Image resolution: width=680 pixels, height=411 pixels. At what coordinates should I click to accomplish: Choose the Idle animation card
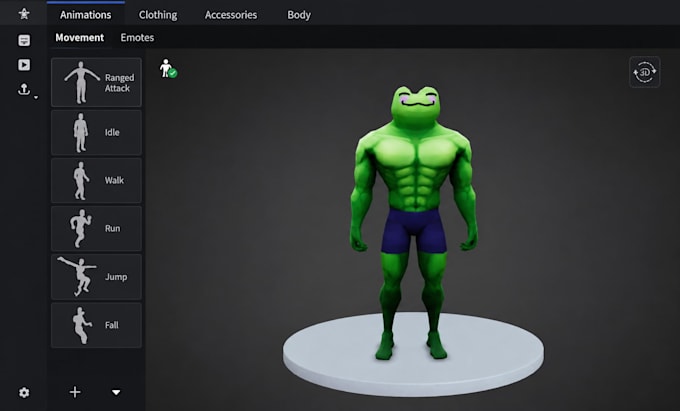point(96,133)
